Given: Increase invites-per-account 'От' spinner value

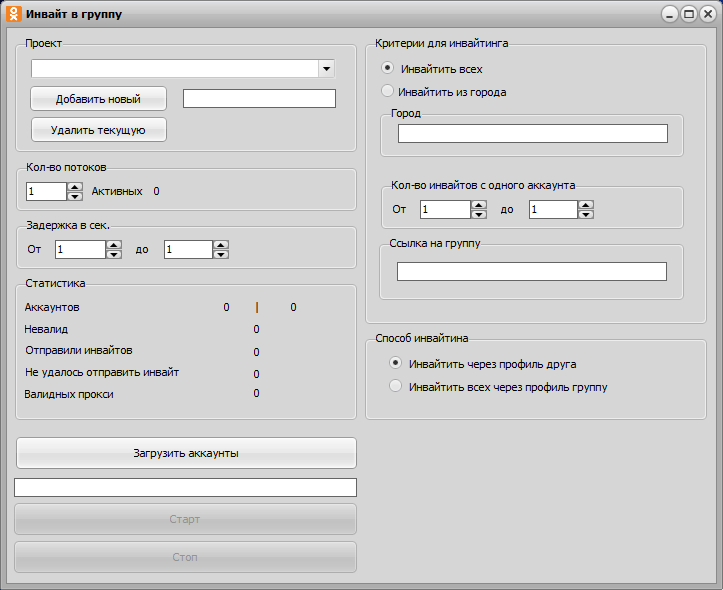Looking at the screenshot, I should click(x=478, y=204).
